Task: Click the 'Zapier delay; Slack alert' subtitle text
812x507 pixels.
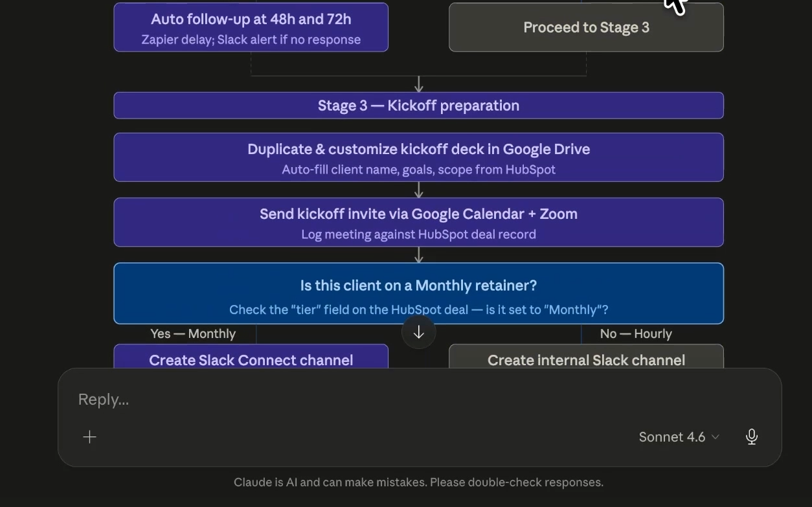Action: pos(251,39)
